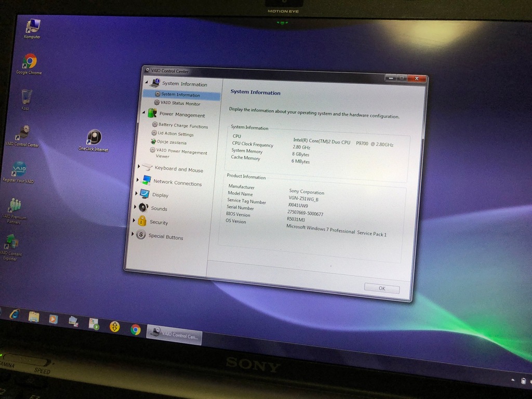Screen dimensions: 532x399
Task: Select the Register Your VAIO shortcut
Action: (x=19, y=172)
